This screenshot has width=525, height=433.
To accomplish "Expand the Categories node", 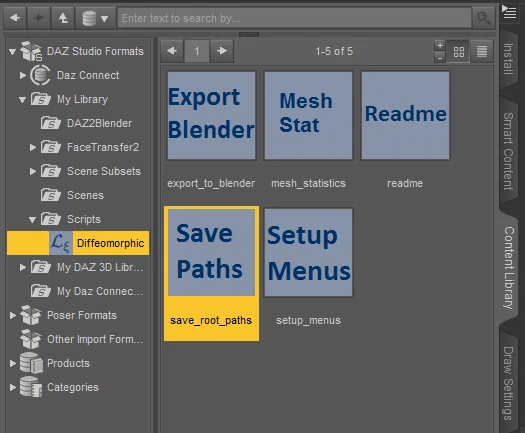I will (x=12, y=387).
